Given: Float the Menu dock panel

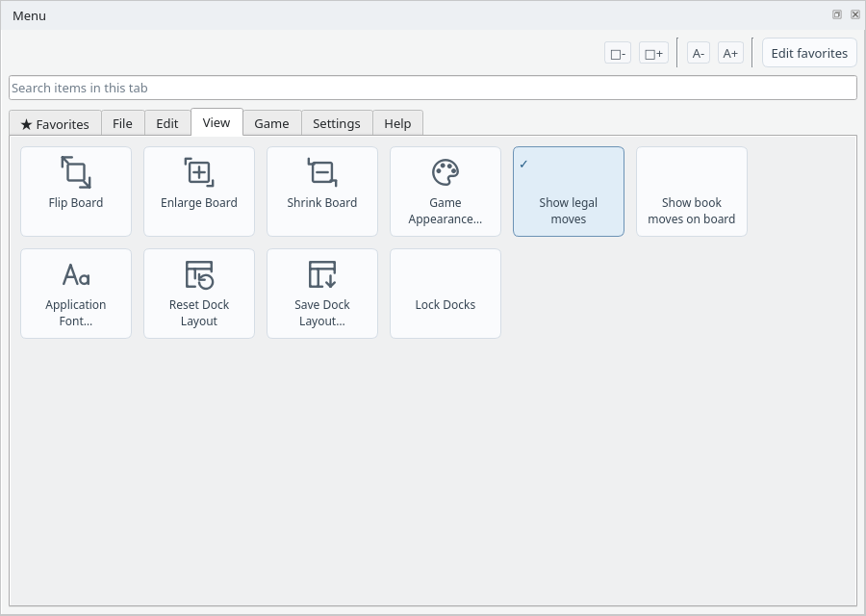Looking at the screenshot, I should [837, 14].
